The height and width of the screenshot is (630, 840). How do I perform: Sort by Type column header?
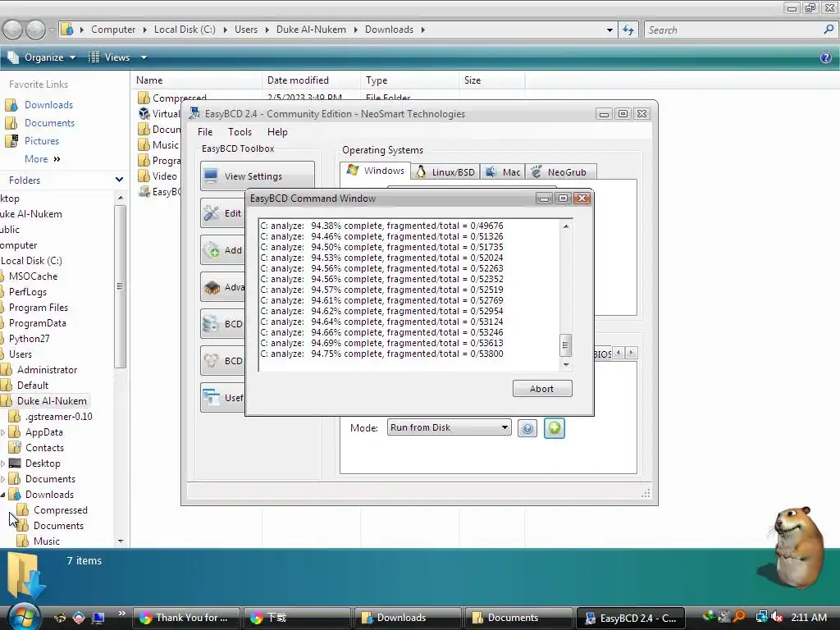pyautogui.click(x=410, y=80)
